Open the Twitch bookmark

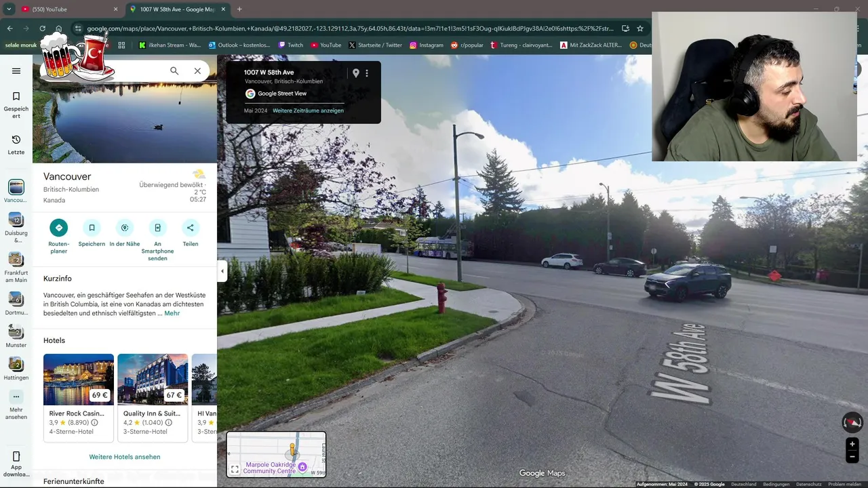click(x=290, y=45)
